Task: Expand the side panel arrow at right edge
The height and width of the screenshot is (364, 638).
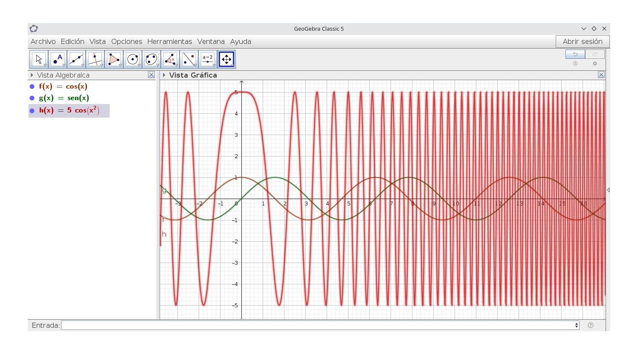Action: coord(608,190)
